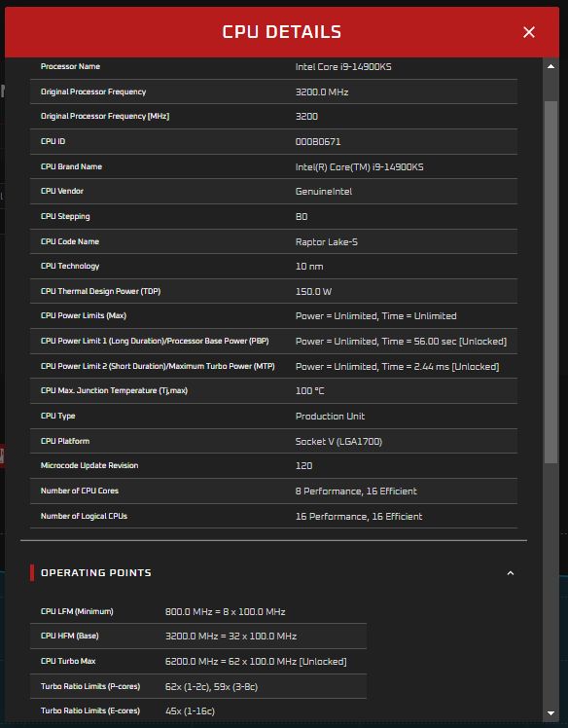The height and width of the screenshot is (728, 568).
Task: Collapse the Operating Points section
Action: (x=510, y=573)
